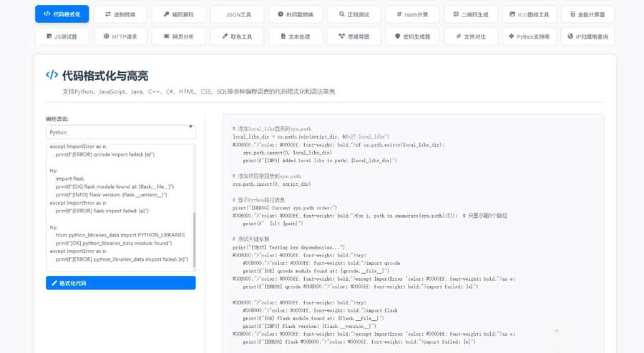The image size is (644, 353).
Task: Click output comment '# 测试关键依赖'
Action: click(x=251, y=239)
